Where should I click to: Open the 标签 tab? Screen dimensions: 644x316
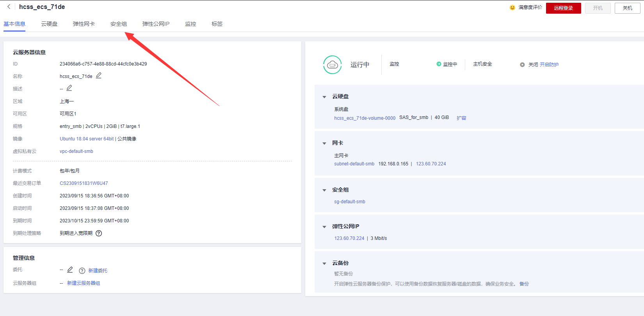(x=217, y=24)
